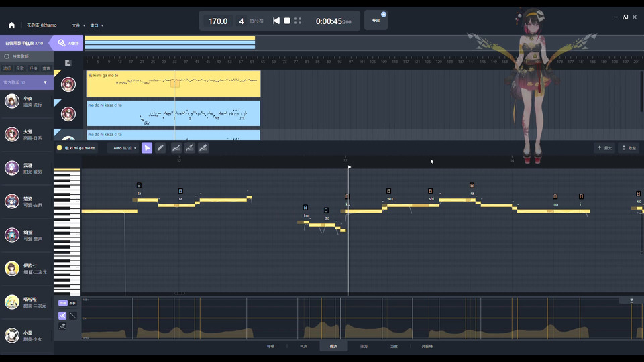Screen dimensions: 644x362
Task: Choose singer 小夜 from the list
Action: pyautogui.click(x=27, y=101)
